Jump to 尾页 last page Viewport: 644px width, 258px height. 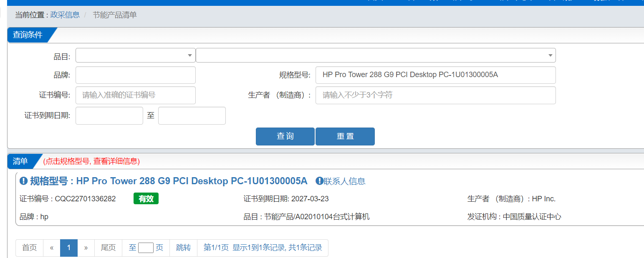click(x=108, y=248)
